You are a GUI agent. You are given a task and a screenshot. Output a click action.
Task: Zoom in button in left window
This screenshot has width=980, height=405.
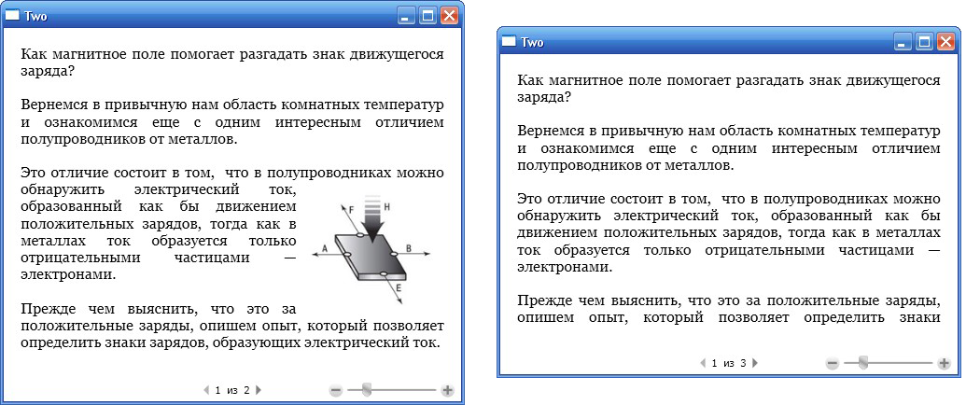447,391
